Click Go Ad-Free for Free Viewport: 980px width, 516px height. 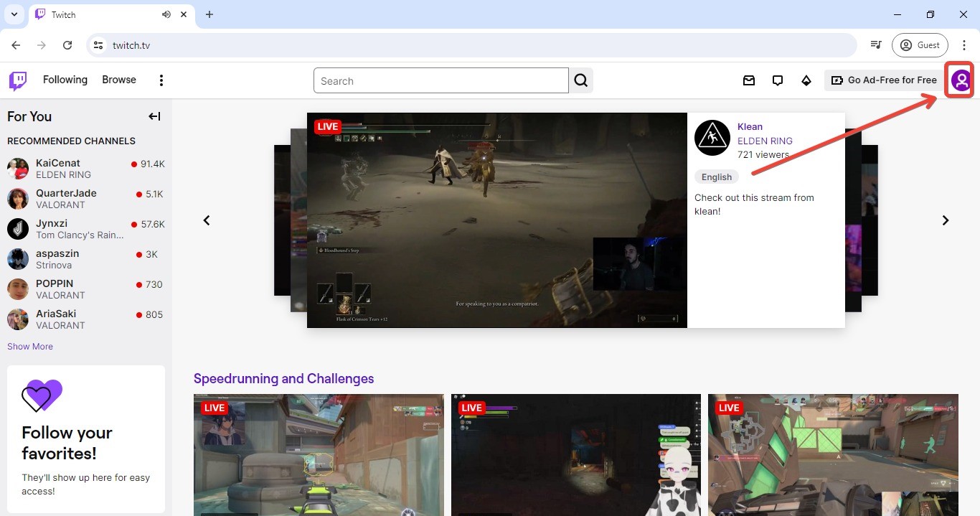pos(882,80)
